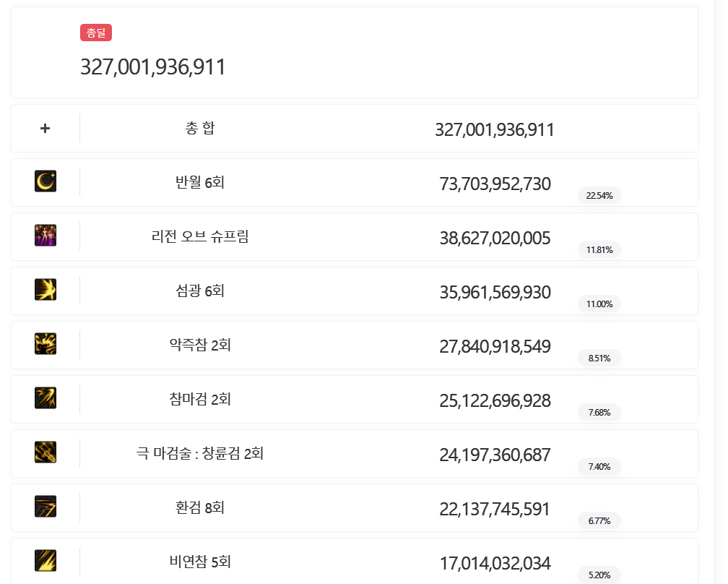Screen dimensions: 728x584
Task: Click the 극 마검술 창륜검 skill icon
Action: (x=45, y=452)
